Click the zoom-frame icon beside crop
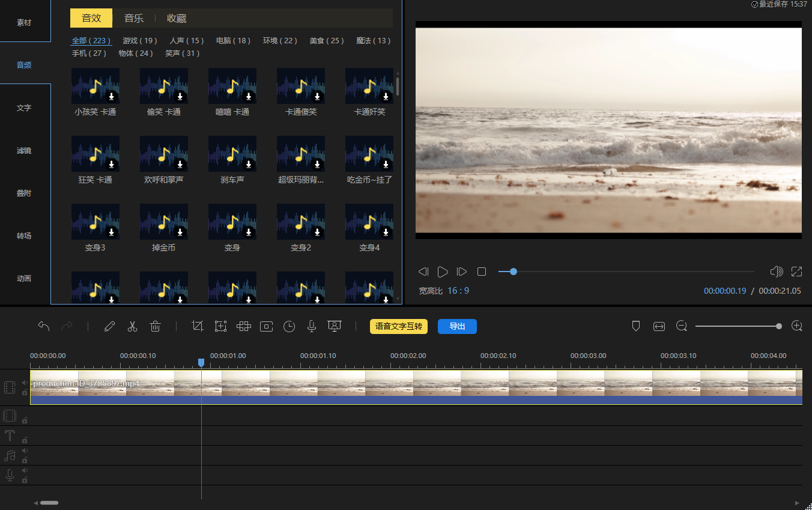Screen dimensions: 812x510 coord(220,326)
